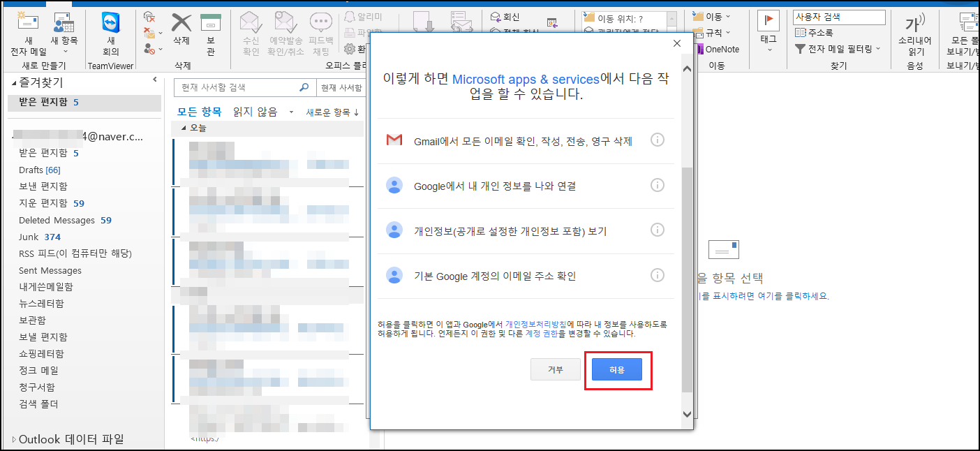
Task: Open 피드백 채팅 icon
Action: pyautogui.click(x=321, y=33)
